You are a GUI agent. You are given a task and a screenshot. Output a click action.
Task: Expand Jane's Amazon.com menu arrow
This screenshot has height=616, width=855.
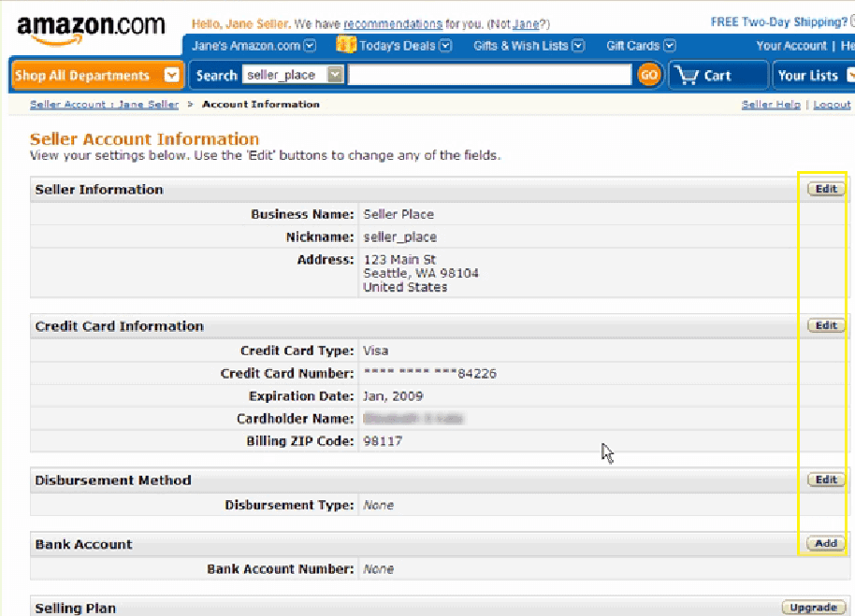(310, 46)
